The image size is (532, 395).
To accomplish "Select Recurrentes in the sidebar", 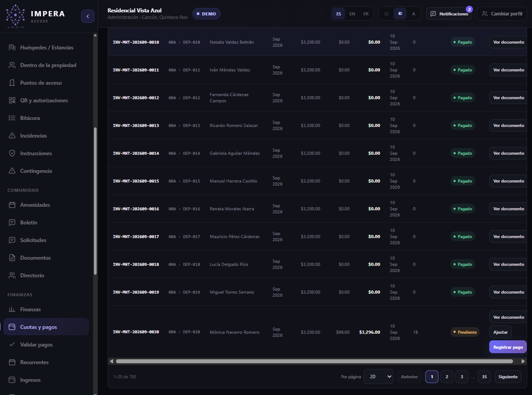I will point(46,362).
